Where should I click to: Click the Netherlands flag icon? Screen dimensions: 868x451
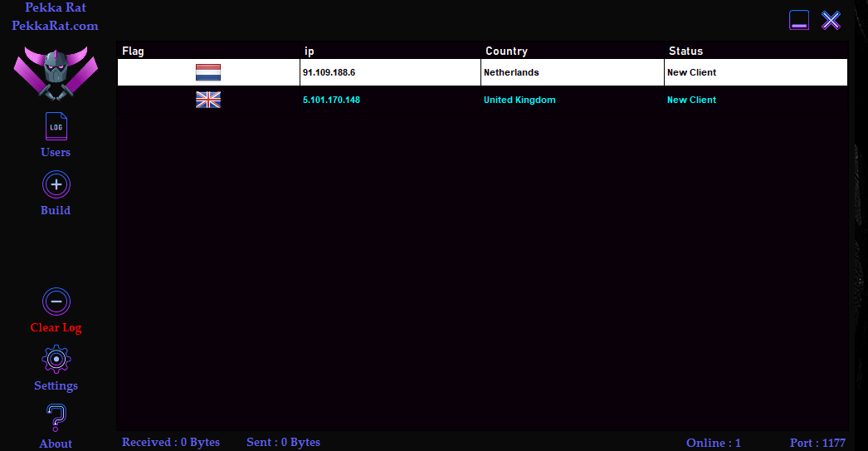pos(207,73)
